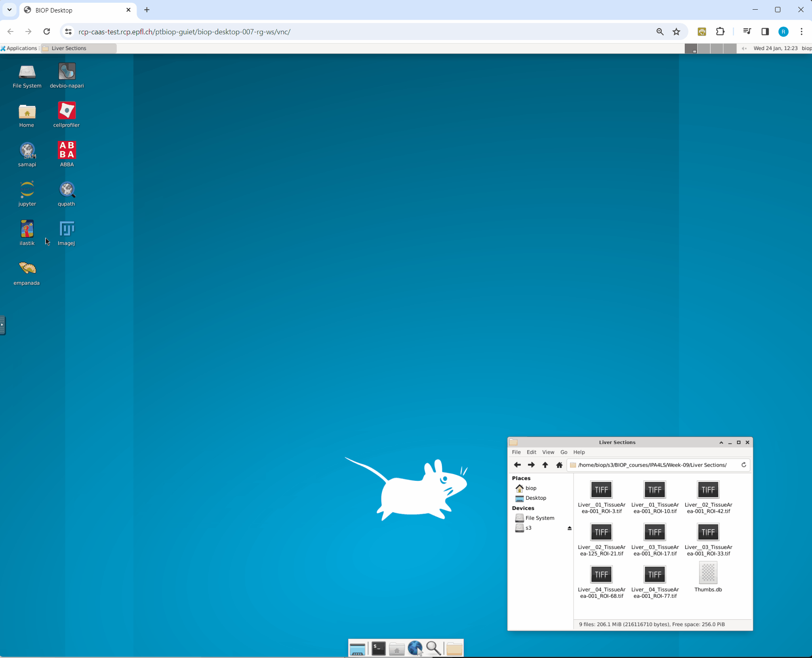This screenshot has height=658, width=812.
Task: Click the refresh button in file manager
Action: tap(744, 465)
